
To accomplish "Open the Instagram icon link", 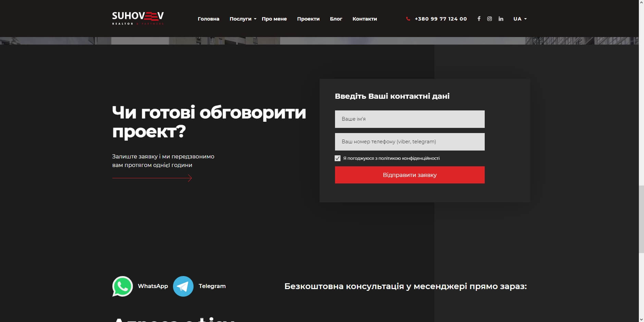I will (x=490, y=19).
